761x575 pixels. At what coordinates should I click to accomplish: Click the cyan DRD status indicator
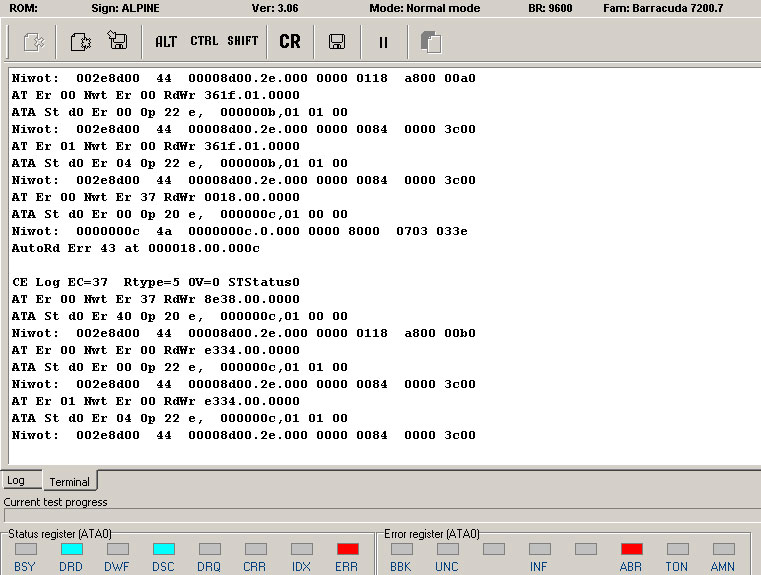(x=72, y=549)
